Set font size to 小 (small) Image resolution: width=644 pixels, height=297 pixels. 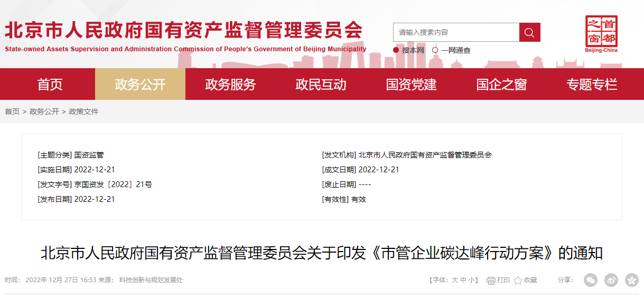[471, 280]
